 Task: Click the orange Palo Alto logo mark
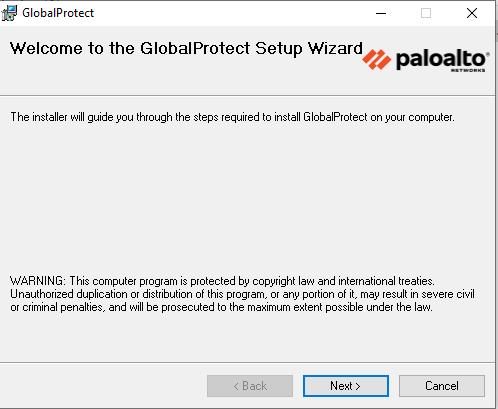(x=377, y=60)
